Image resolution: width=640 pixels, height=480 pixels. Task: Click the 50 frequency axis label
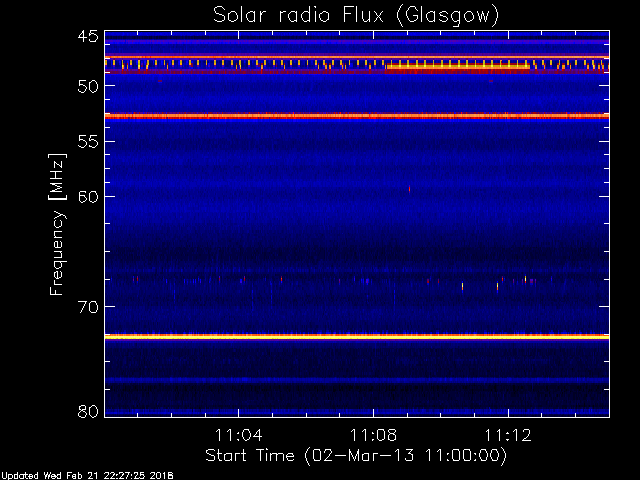(x=88, y=86)
